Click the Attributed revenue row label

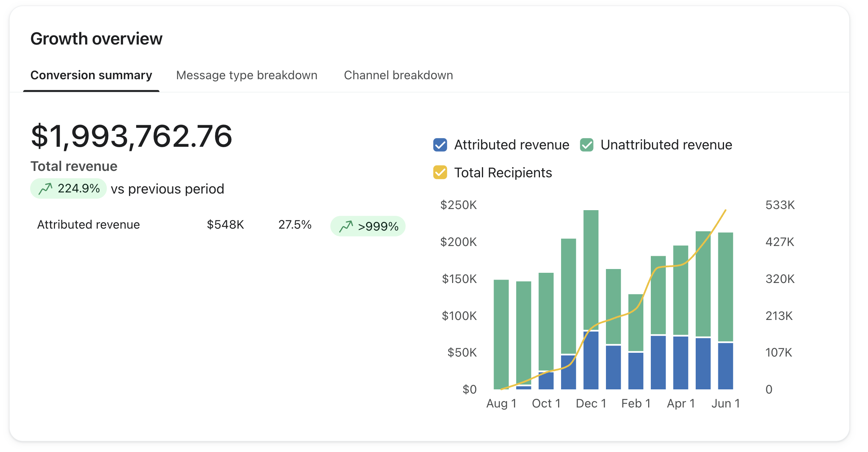coord(89,224)
